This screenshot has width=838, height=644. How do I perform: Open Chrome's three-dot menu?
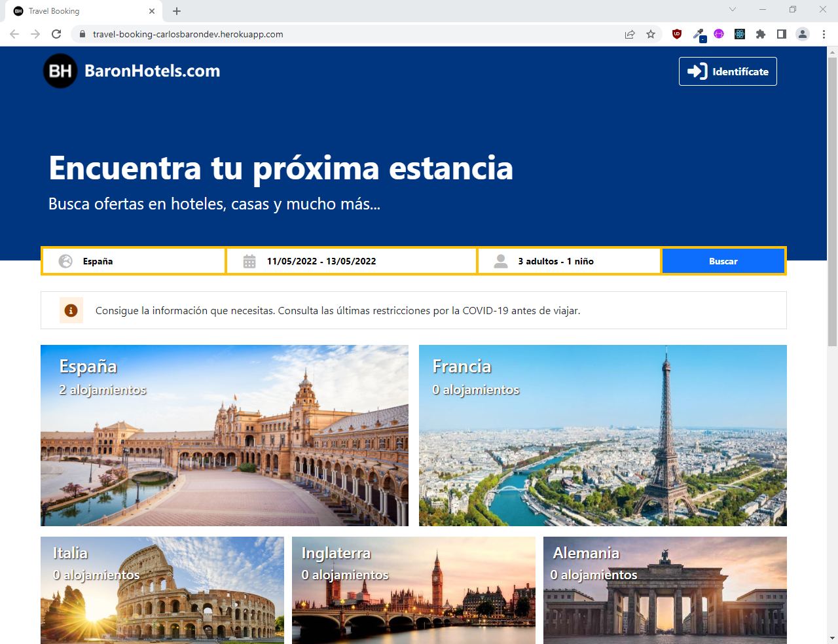coord(824,34)
